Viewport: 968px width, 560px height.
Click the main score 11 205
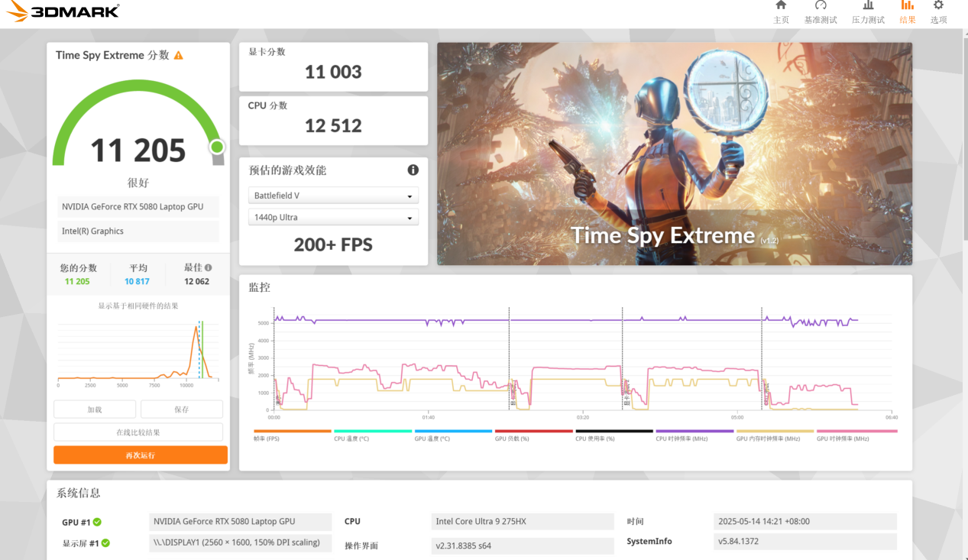coord(138,151)
